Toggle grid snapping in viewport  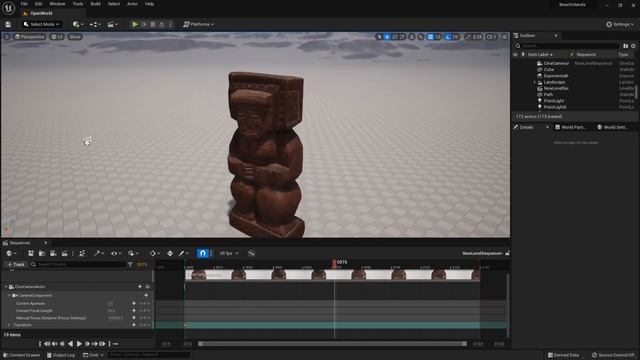point(431,37)
